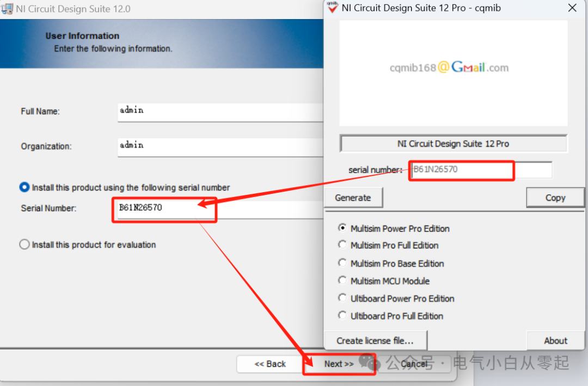The height and width of the screenshot is (386, 588).
Task: Open the About dialog in keygen
Action: (556, 341)
